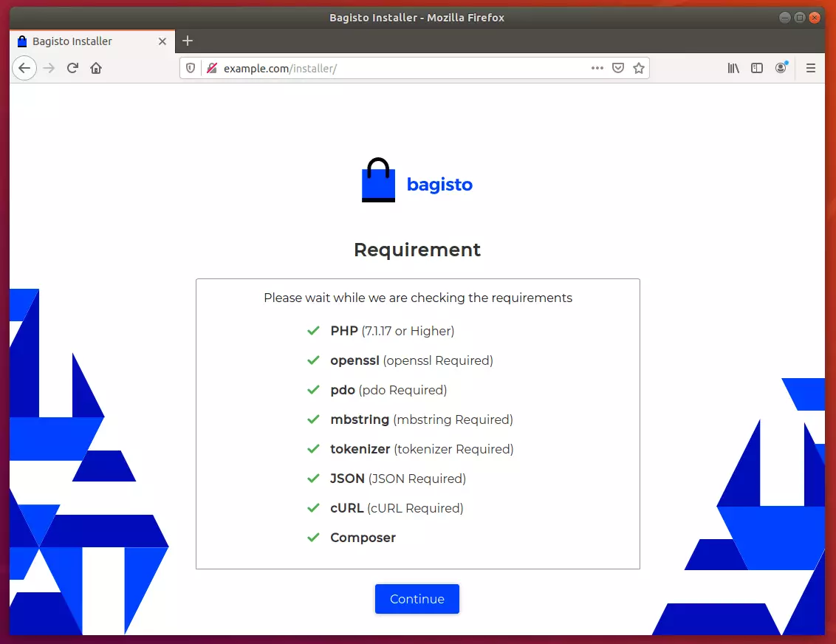
Task: Click the cURL requirement check mark
Action: (313, 508)
